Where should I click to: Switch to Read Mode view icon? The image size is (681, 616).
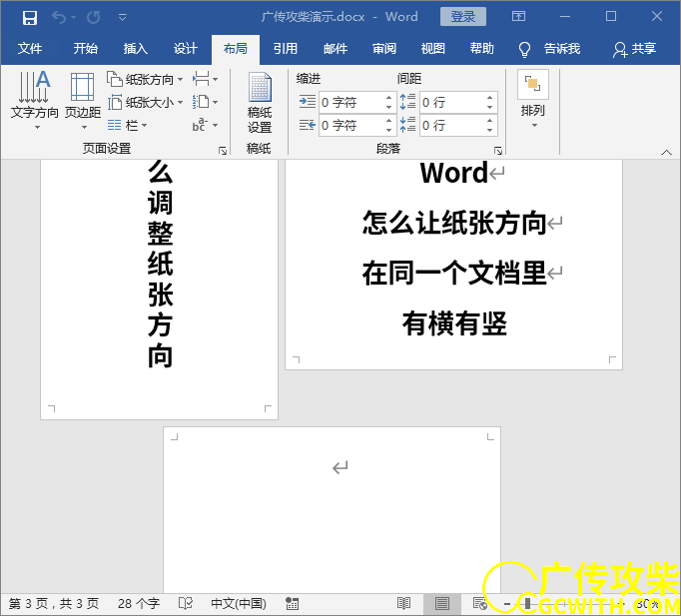[404, 603]
